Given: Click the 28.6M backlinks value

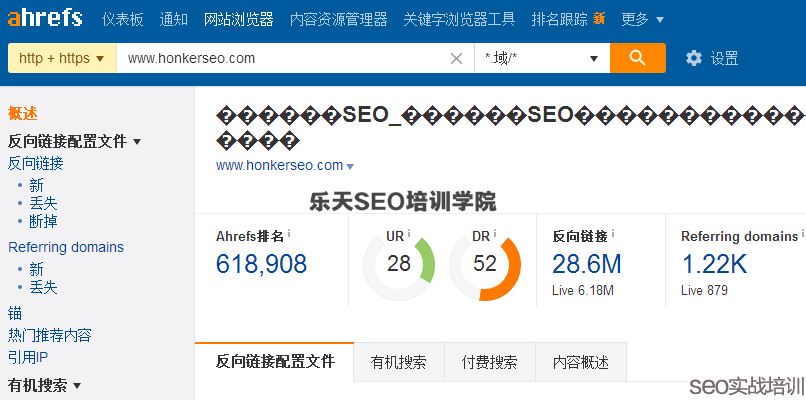Looking at the screenshot, I should 587,264.
